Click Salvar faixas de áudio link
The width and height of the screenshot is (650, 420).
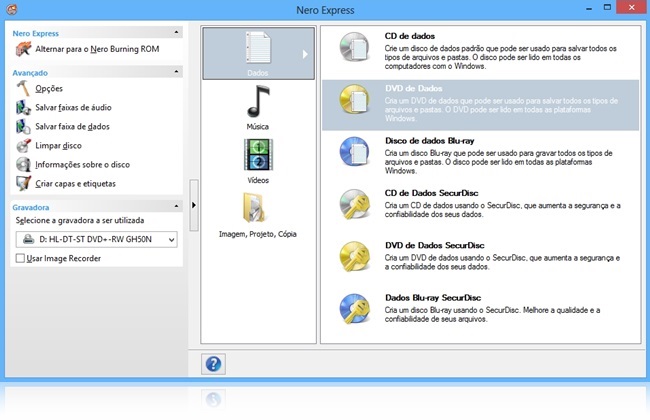(x=73, y=107)
